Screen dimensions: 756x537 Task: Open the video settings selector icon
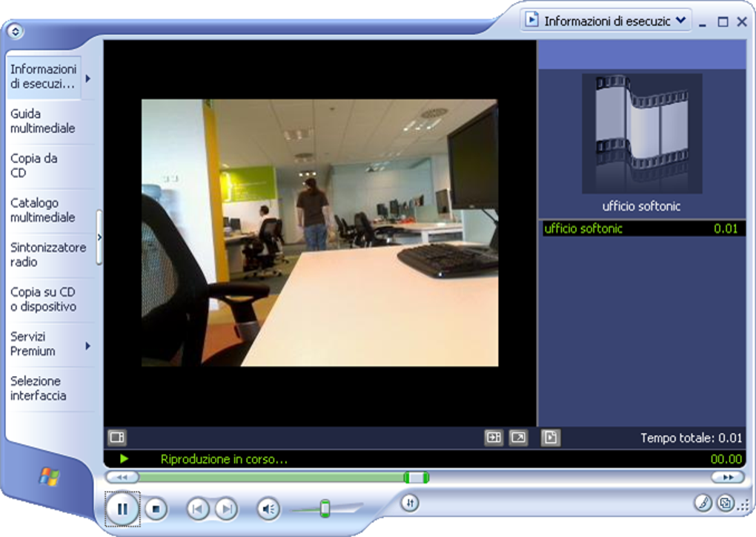pos(117,437)
